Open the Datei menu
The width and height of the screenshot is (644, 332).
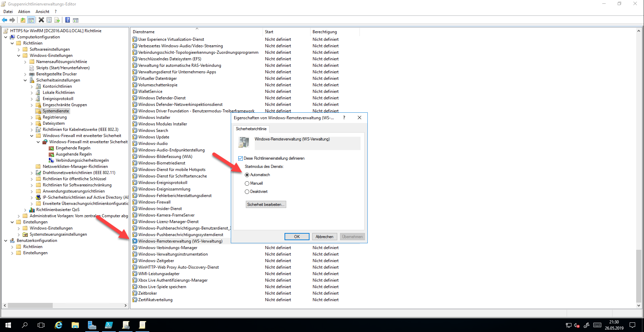coord(8,11)
